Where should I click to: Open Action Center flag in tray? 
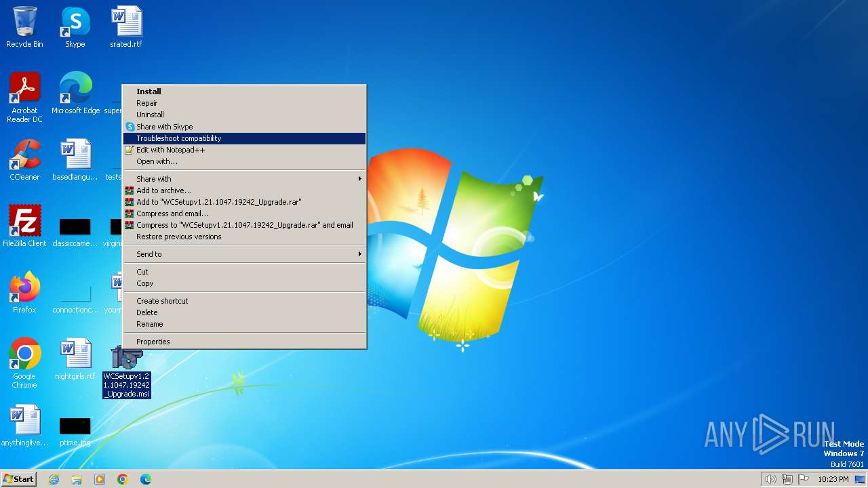(x=804, y=479)
